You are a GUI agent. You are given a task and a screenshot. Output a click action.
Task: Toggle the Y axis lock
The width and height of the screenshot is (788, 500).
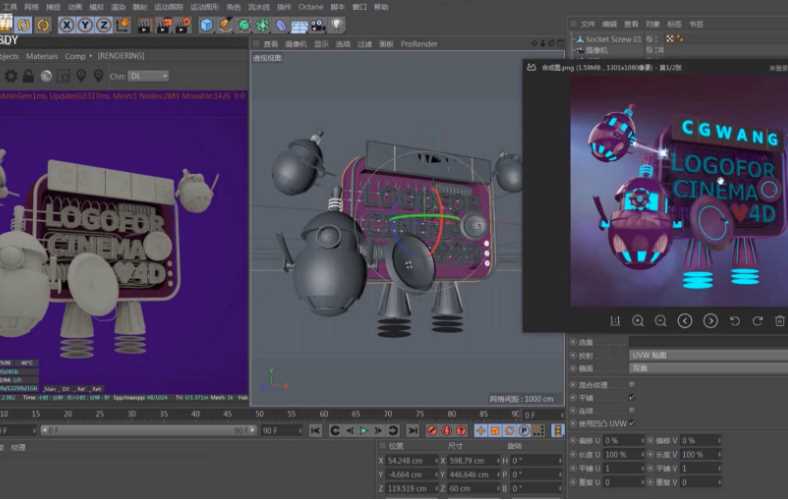[x=85, y=25]
